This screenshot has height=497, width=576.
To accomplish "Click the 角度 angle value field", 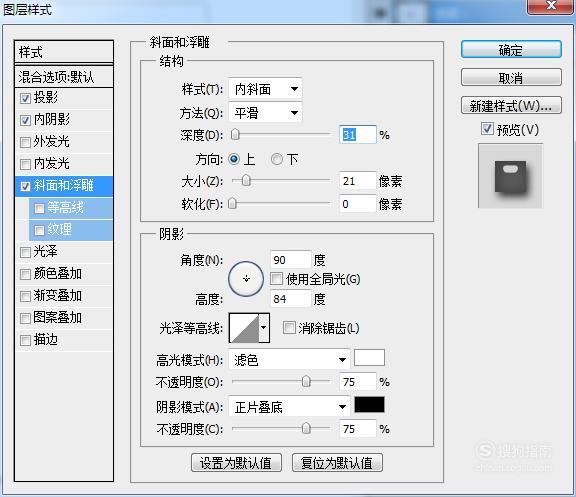I will coord(291,260).
